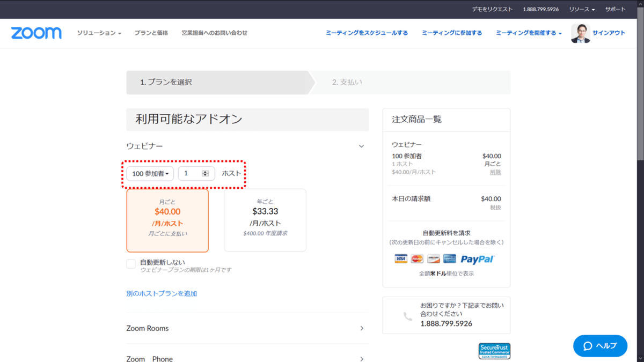The image size is (644, 362).
Task: Open the ミーティングを開催する dropdown
Action: (x=529, y=33)
